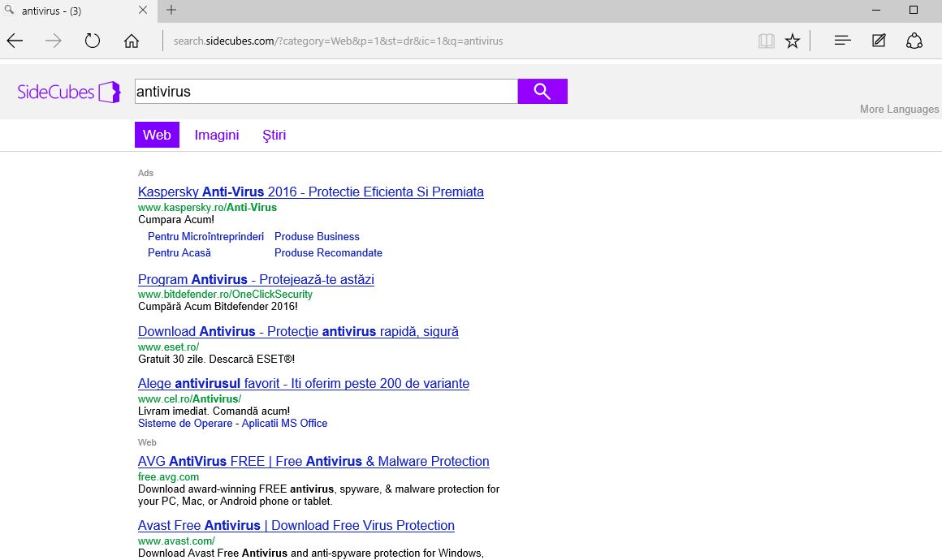Add page to favorites with star icon

pyautogui.click(x=793, y=41)
